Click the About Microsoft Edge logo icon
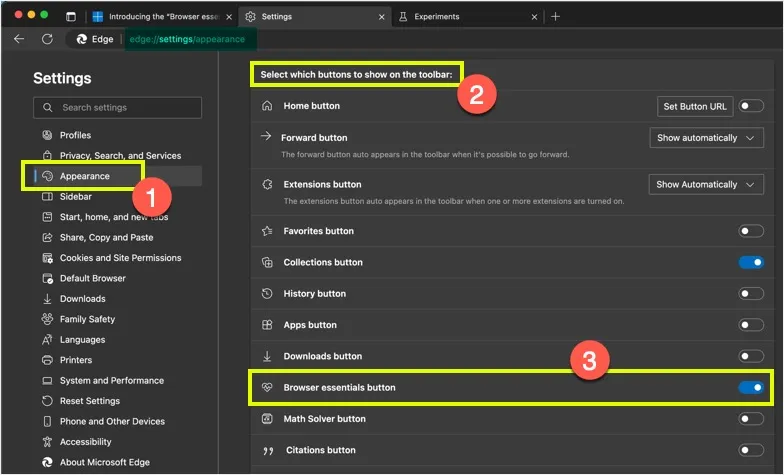784x475 pixels. coord(47,462)
